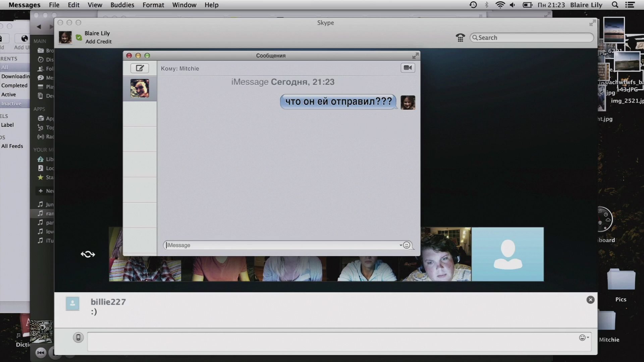Open the Time Machine menu icon
644x362 pixels.
[x=473, y=5]
